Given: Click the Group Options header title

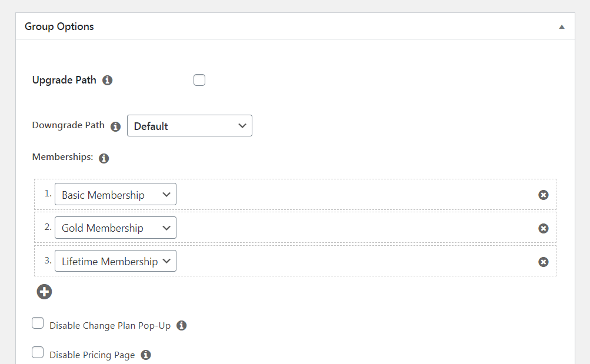Looking at the screenshot, I should 59,26.
